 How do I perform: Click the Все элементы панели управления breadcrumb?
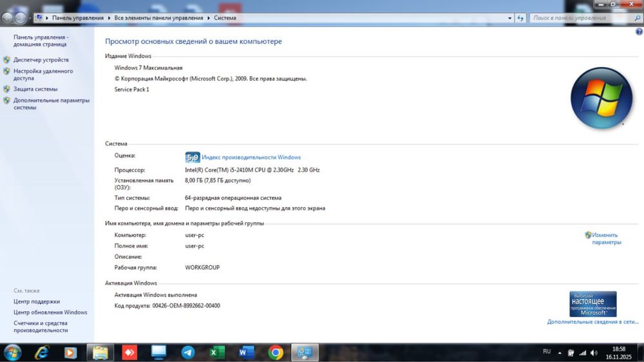158,18
